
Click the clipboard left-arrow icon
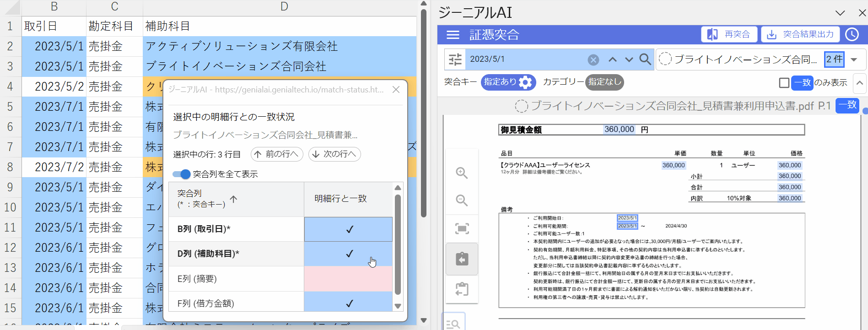click(x=462, y=259)
